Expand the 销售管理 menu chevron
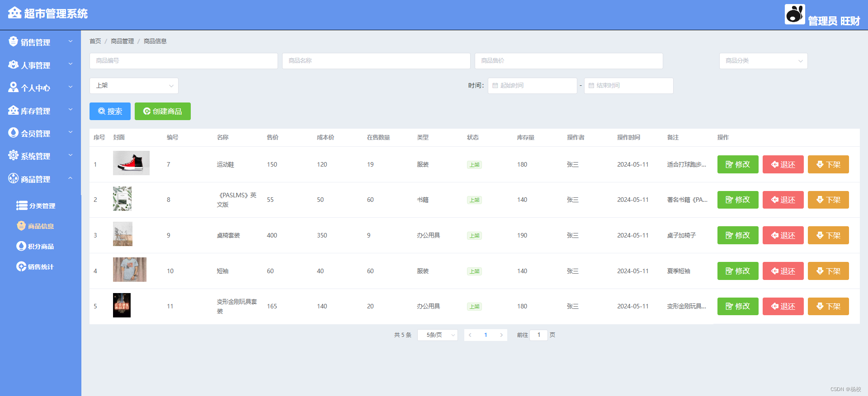The width and height of the screenshot is (868, 396). coord(71,41)
